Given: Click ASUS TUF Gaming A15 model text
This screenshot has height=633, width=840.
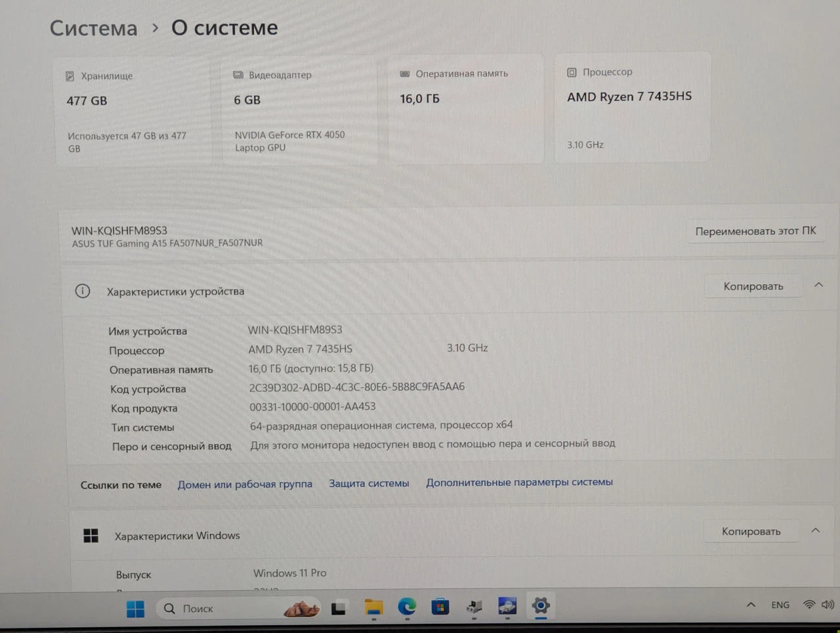Looking at the screenshot, I should pyautogui.click(x=167, y=243).
